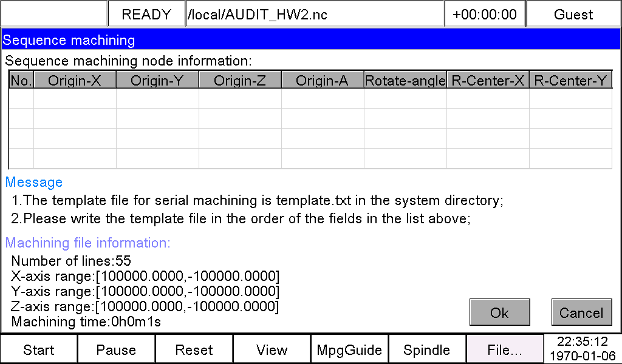The width and height of the screenshot is (622, 364).
Task: Select the Origin-A column header
Action: click(323, 81)
